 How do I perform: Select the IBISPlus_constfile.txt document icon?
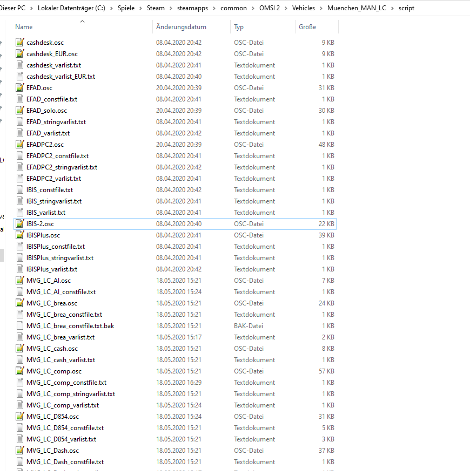tap(20, 246)
